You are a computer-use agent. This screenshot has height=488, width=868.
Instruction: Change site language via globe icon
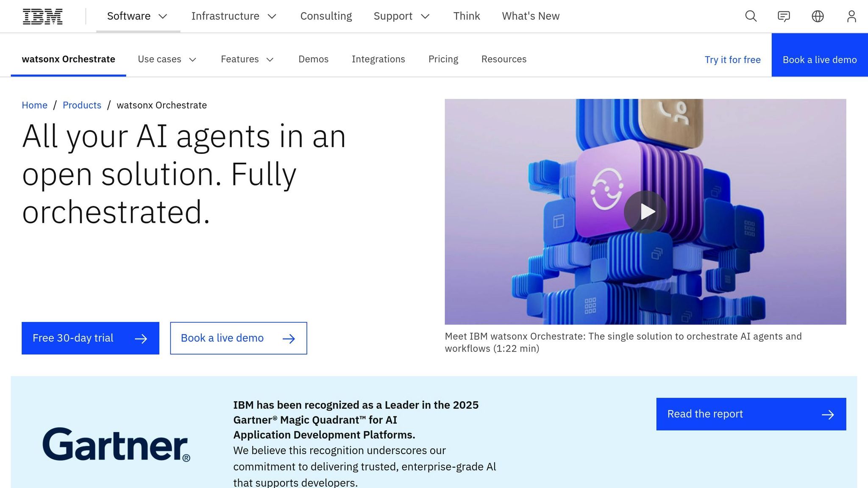click(x=818, y=16)
